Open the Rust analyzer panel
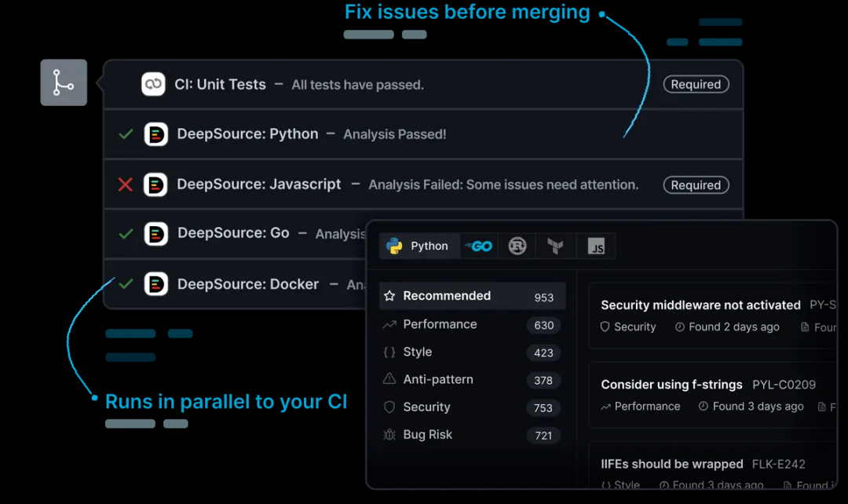The width and height of the screenshot is (848, 504). tap(517, 245)
